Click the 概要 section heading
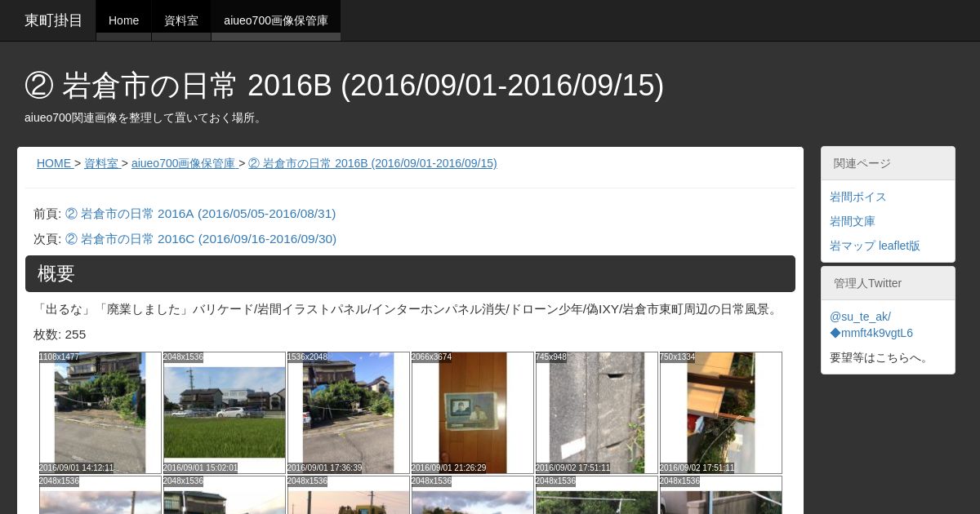980x514 pixels. point(410,273)
